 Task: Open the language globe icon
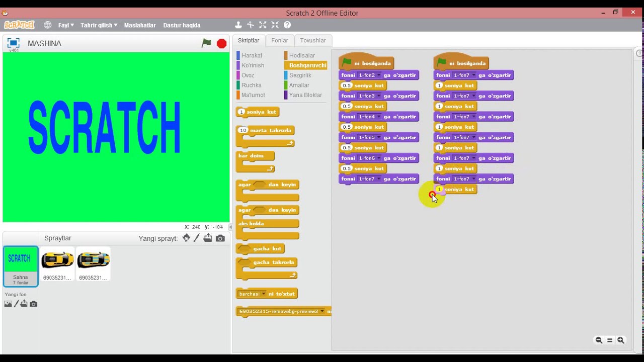(x=48, y=25)
